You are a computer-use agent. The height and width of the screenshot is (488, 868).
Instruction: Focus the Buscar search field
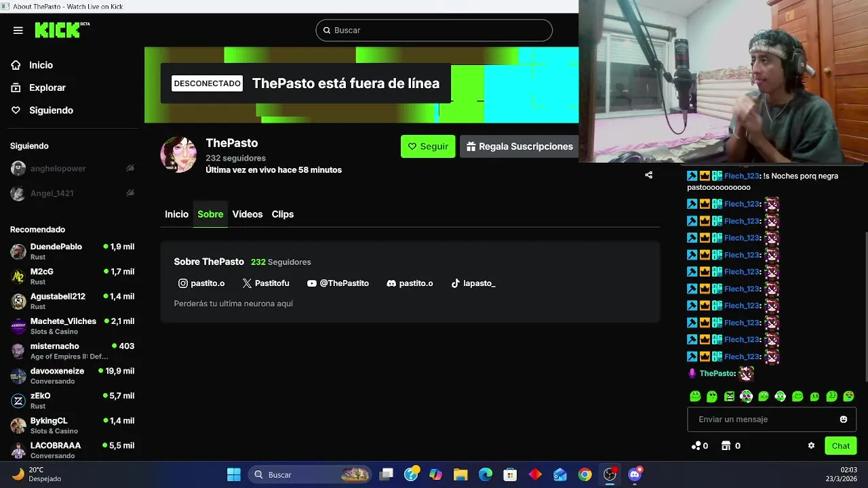(x=434, y=30)
